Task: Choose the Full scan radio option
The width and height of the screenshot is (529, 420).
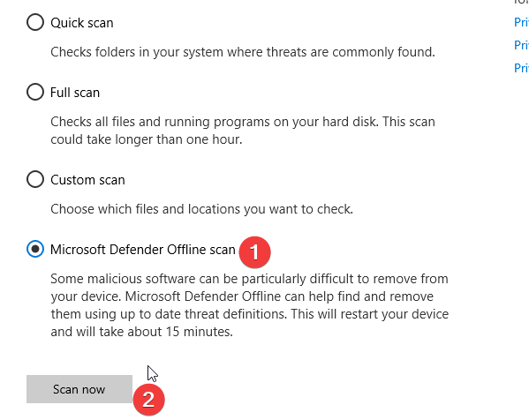Action: pyautogui.click(x=35, y=92)
